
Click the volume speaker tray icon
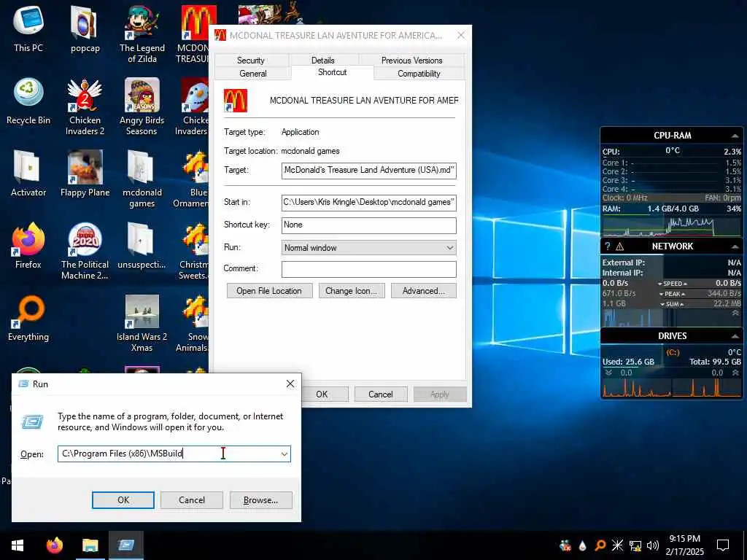coord(653,545)
